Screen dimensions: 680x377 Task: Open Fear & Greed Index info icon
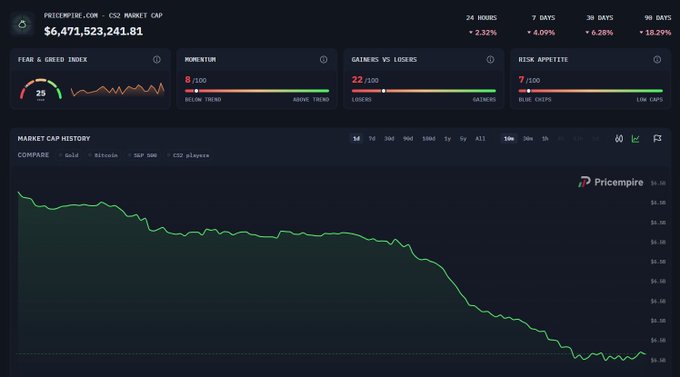[157, 59]
